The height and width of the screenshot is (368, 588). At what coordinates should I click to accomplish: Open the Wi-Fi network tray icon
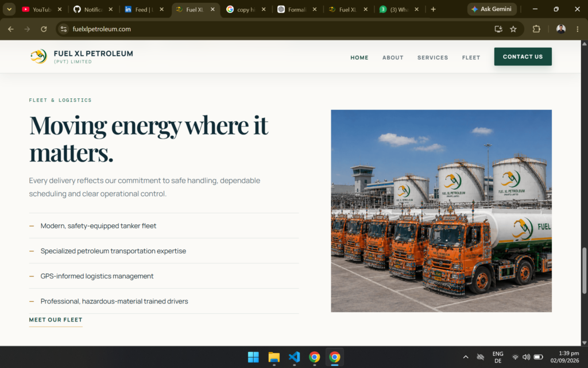tap(516, 357)
